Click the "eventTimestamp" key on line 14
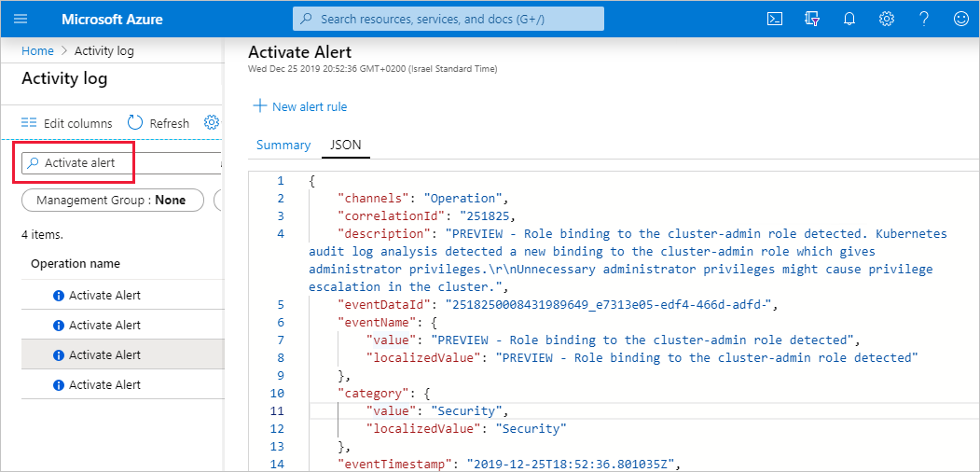This screenshot has height=472, width=980. [x=394, y=464]
